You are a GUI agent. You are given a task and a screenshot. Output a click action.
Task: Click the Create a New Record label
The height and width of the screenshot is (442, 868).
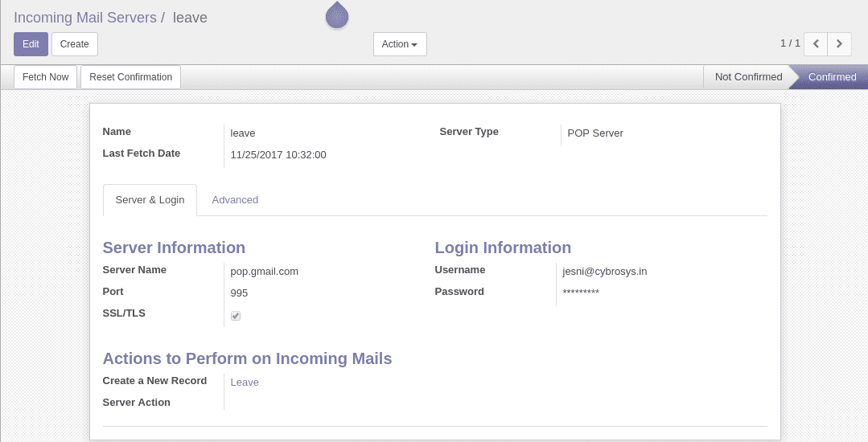[x=155, y=381]
